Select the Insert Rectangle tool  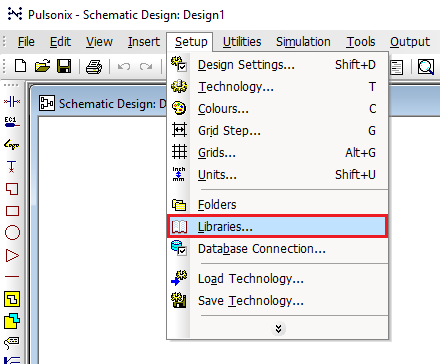click(x=12, y=211)
